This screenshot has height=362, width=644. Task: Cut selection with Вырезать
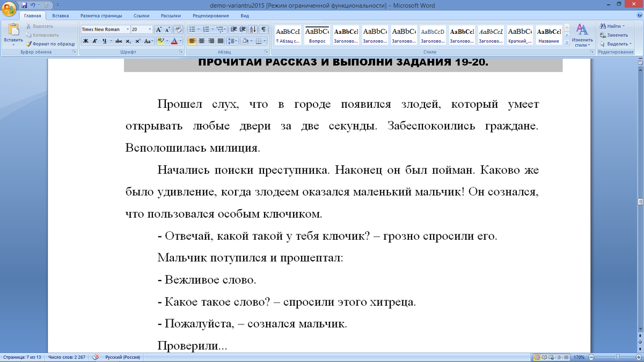pyautogui.click(x=39, y=26)
